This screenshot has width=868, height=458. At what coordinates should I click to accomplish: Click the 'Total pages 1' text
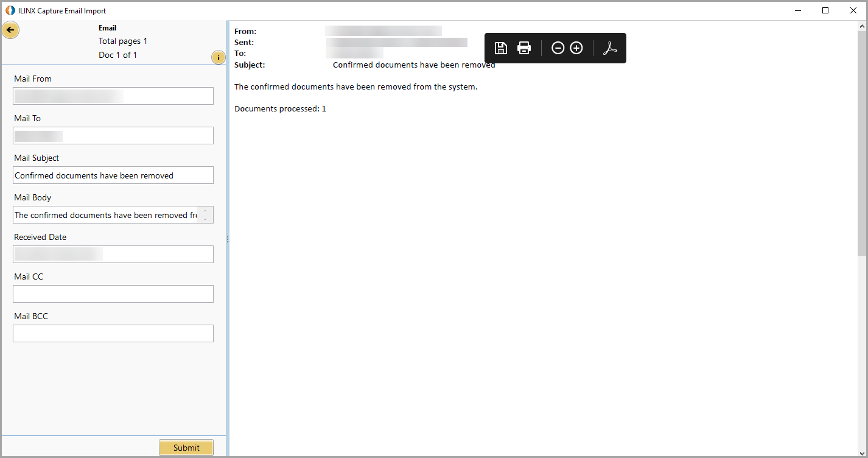[x=123, y=41]
